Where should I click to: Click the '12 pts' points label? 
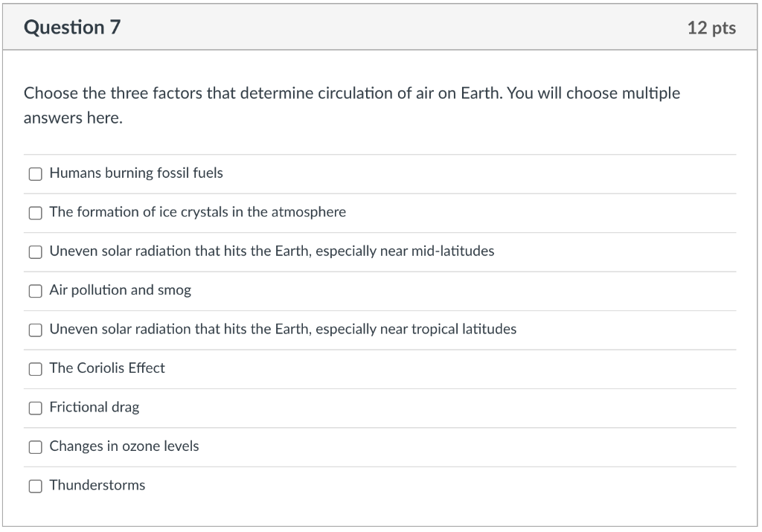click(x=711, y=28)
